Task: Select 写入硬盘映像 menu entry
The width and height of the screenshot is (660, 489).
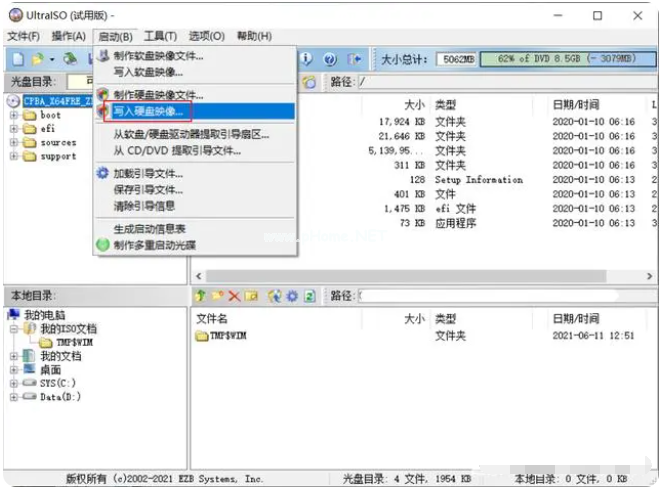Action: click(148, 111)
